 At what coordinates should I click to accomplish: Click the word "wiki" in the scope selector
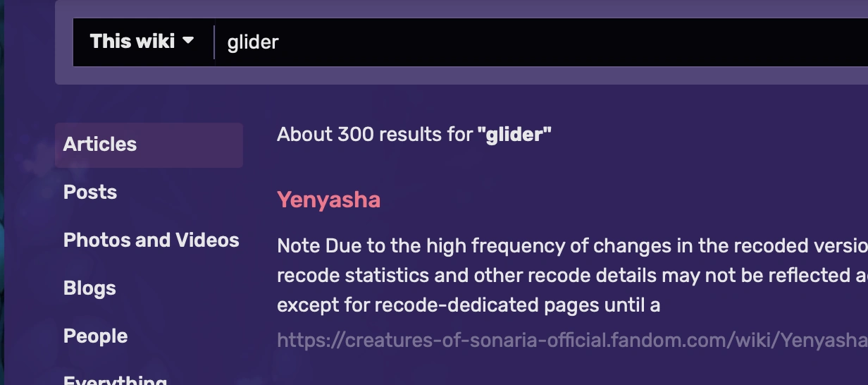[x=157, y=42]
